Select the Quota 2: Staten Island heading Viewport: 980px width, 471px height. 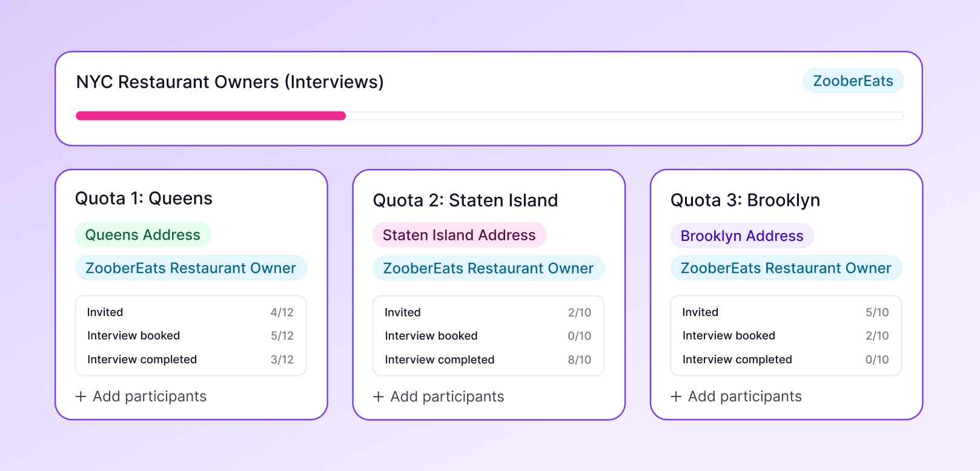[x=465, y=200]
